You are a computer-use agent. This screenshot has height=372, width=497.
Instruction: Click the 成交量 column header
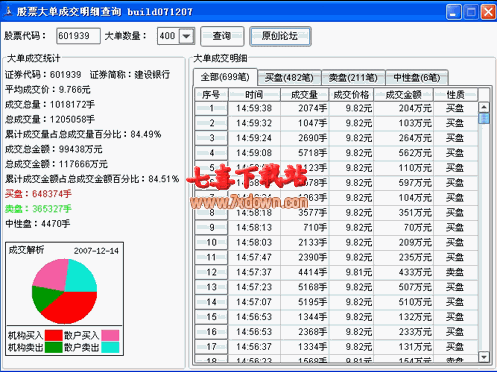tap(304, 95)
